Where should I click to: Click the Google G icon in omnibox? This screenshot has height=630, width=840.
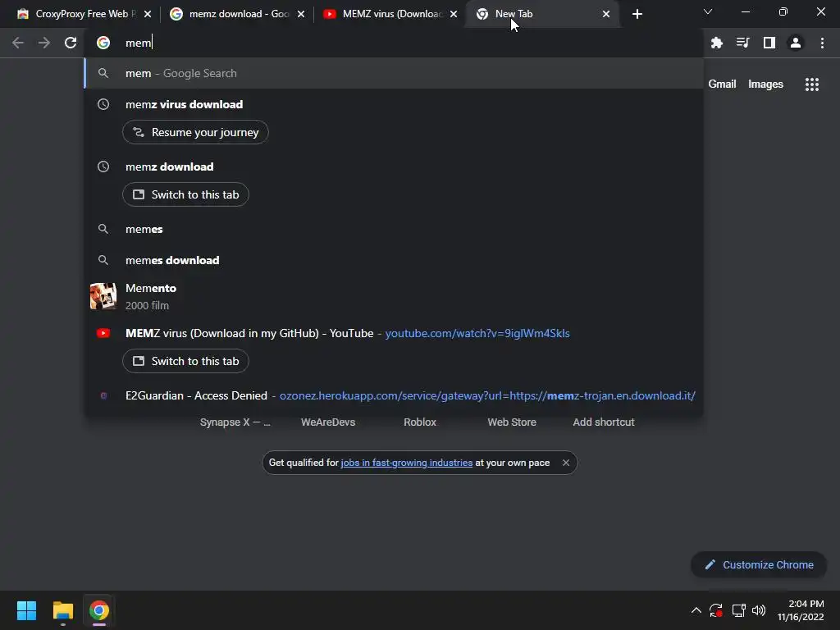point(103,43)
